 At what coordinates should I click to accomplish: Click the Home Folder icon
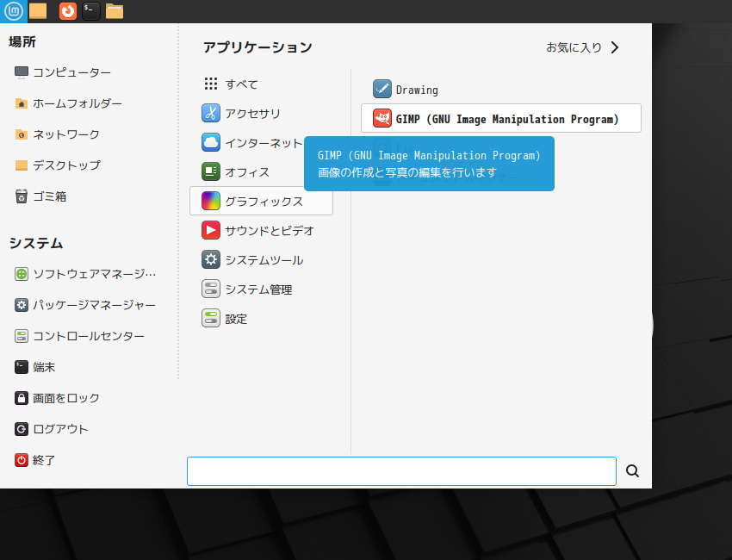(21, 103)
